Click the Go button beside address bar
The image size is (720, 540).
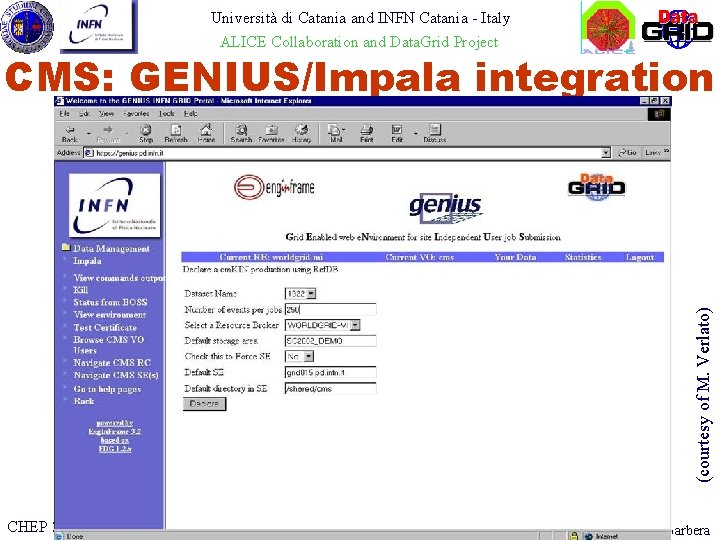coord(627,152)
